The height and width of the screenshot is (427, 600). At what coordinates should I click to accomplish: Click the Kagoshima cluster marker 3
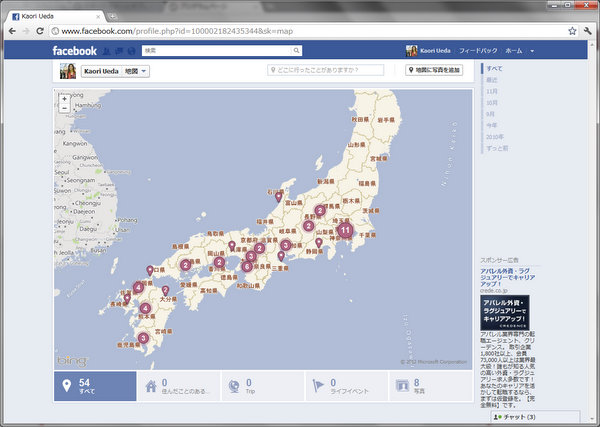tap(143, 338)
